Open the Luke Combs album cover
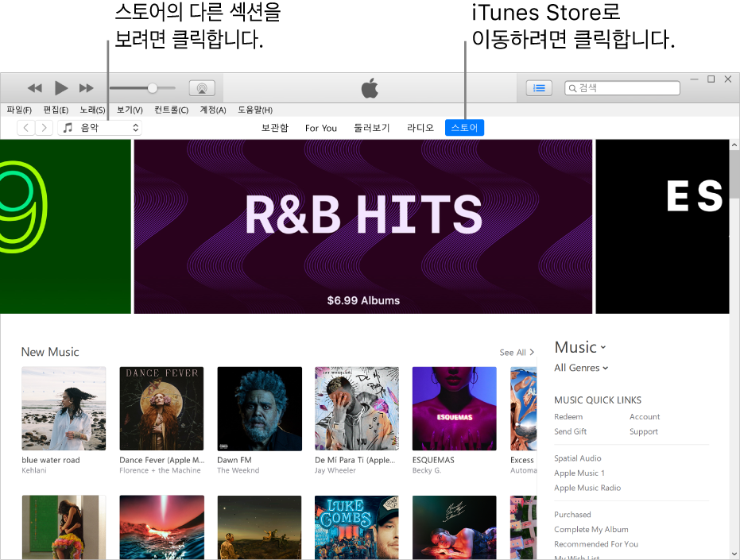The width and height of the screenshot is (740, 560). click(x=357, y=527)
